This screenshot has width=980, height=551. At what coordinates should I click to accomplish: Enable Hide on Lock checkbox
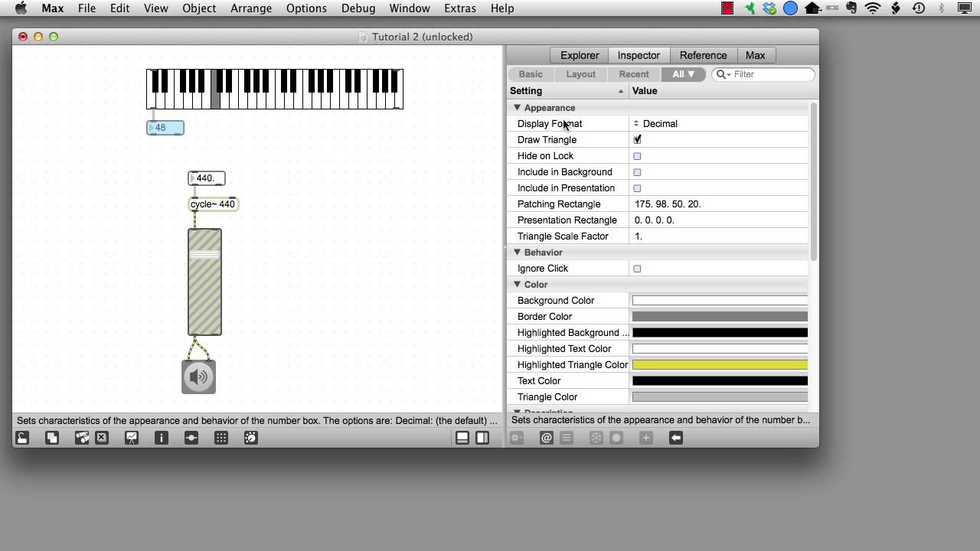coord(637,156)
